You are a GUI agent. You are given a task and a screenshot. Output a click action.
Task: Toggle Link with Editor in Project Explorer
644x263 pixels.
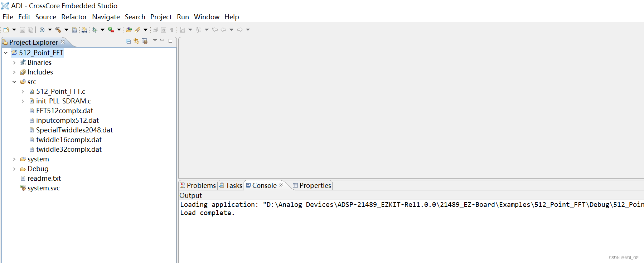[136, 41]
